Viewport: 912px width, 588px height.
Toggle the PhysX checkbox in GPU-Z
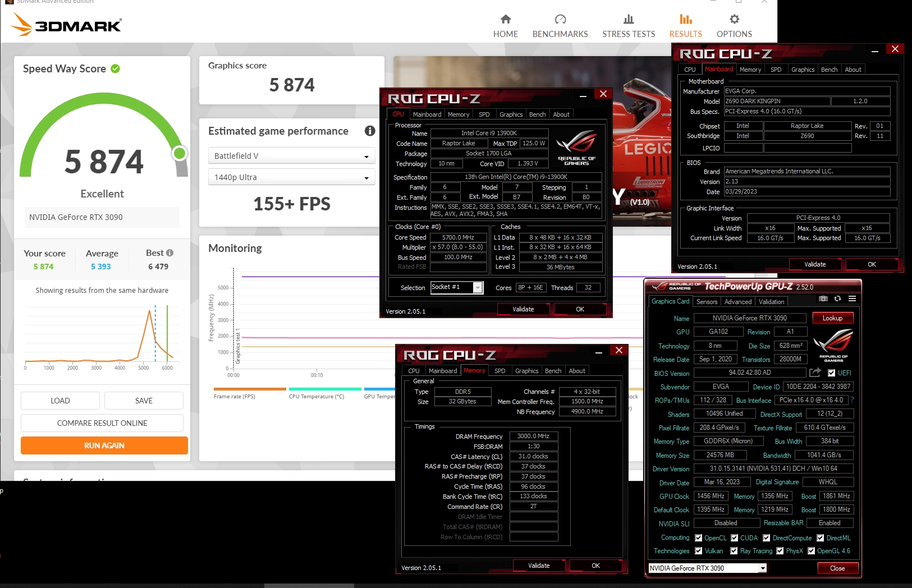(x=780, y=550)
